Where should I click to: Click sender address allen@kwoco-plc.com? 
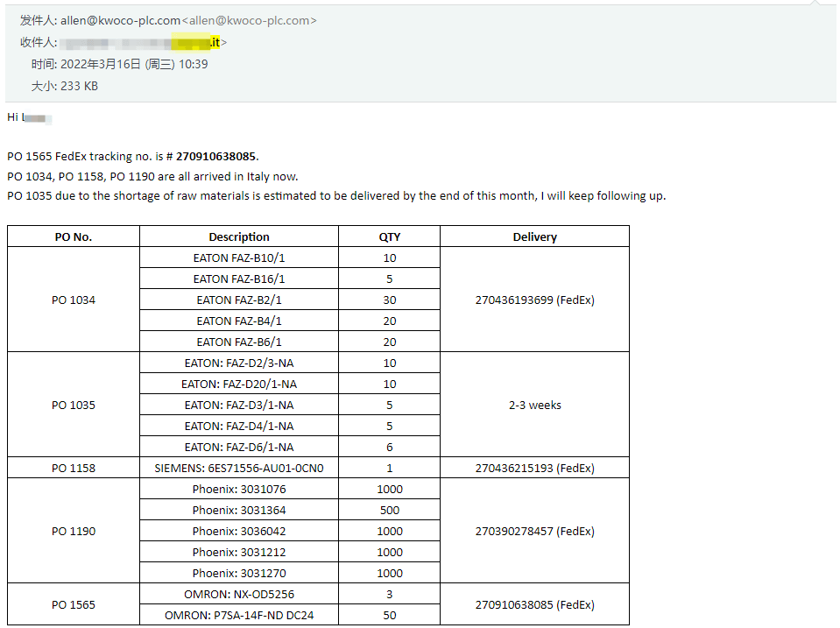[x=120, y=20]
